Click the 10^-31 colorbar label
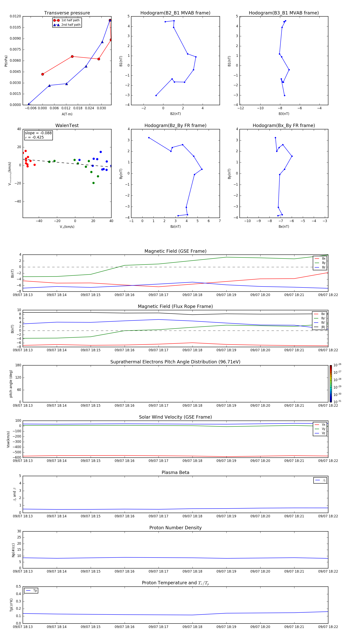Viewport: 351px width, 644px height. pos(337,402)
